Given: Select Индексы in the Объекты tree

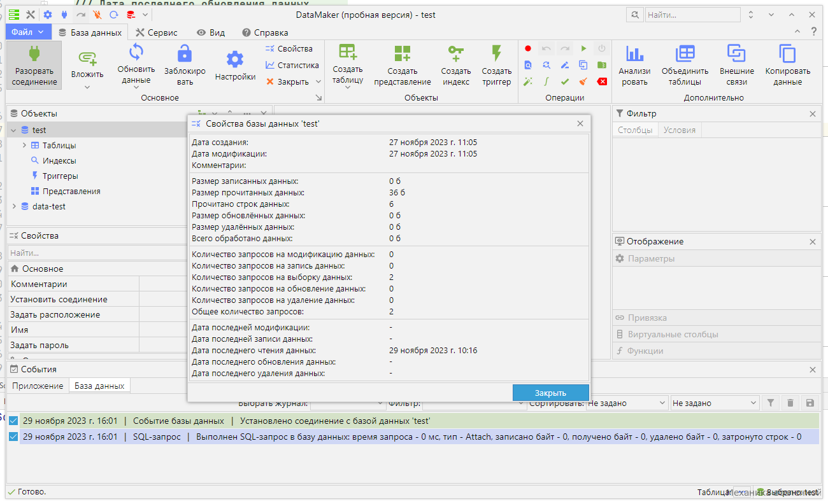Looking at the screenshot, I should tap(59, 160).
